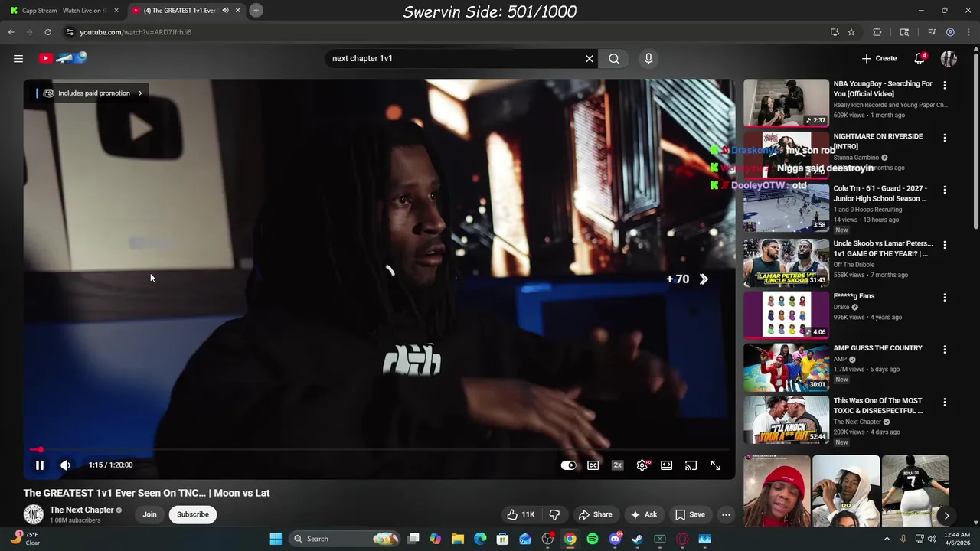Open options for 'Uncle Skoob vs Lamar Peters' video

[x=945, y=245]
